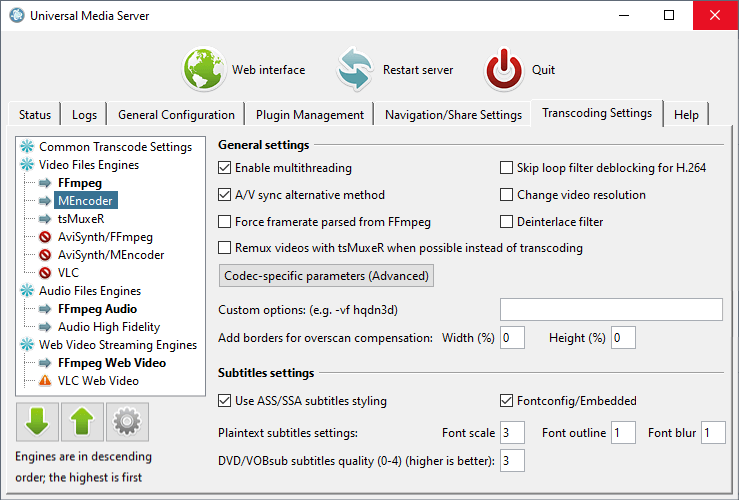The image size is (739, 500).
Task: Click the gear engine toggle button
Action: (x=127, y=422)
